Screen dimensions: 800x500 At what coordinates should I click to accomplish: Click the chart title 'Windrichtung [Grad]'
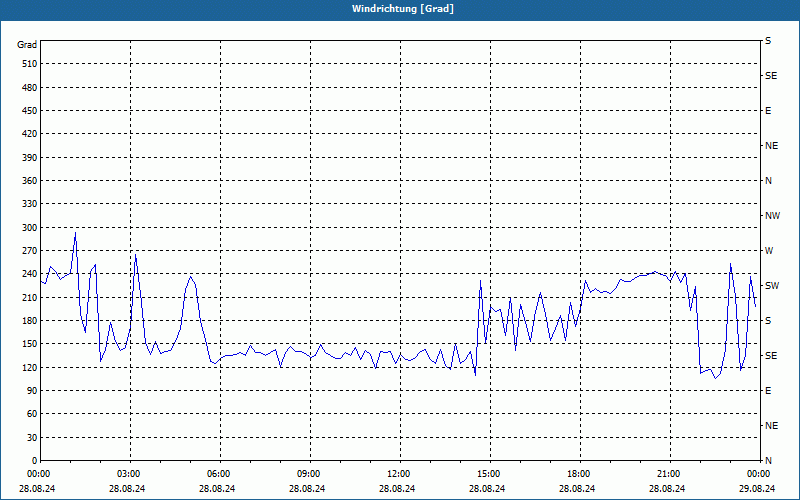pos(403,9)
